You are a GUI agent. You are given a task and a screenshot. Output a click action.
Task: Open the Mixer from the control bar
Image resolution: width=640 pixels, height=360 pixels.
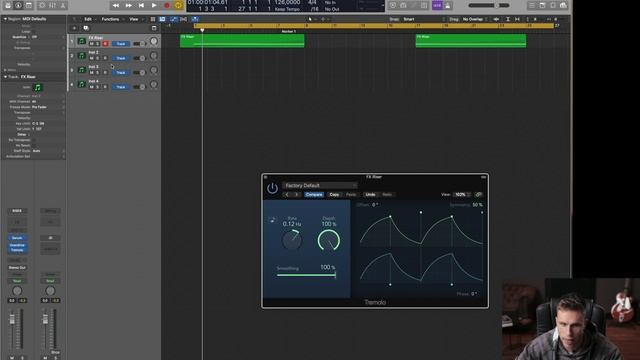click(x=52, y=5)
